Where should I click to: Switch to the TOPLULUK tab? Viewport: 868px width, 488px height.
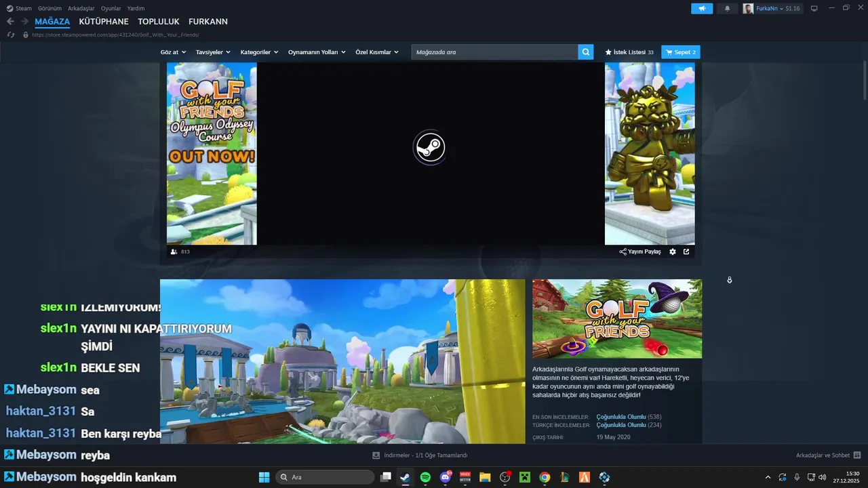(159, 22)
